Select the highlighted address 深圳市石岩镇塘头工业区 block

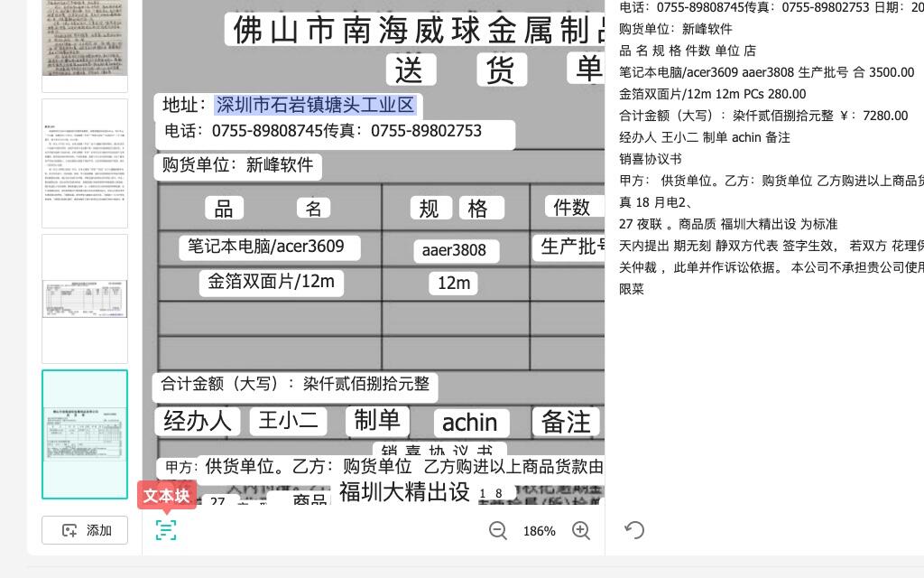315,105
